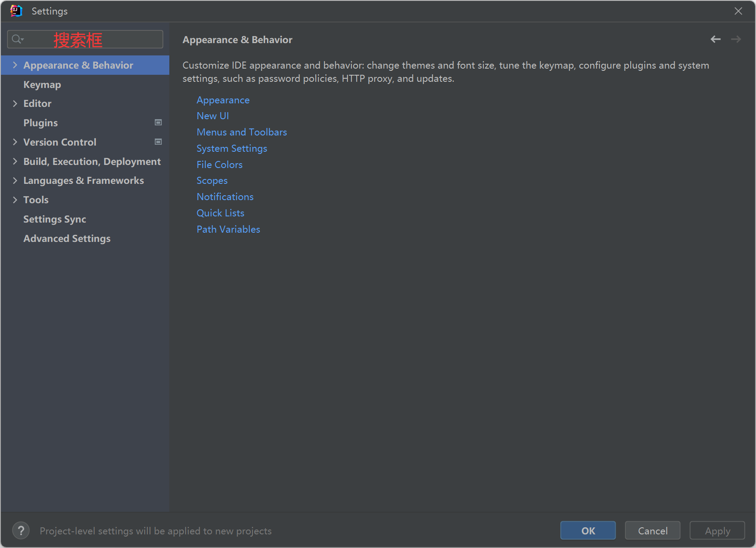Viewport: 756px width, 548px height.
Task: Open the Scopes link
Action: point(212,181)
